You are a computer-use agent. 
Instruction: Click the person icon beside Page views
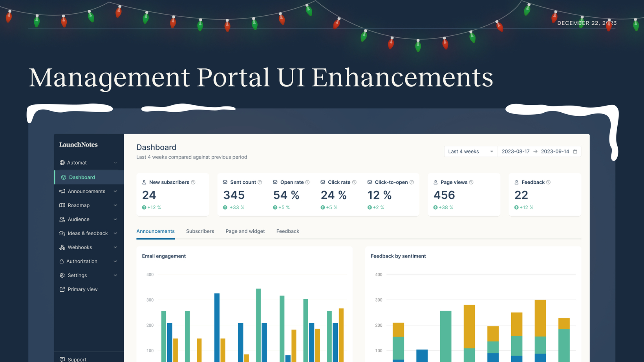[x=435, y=182]
